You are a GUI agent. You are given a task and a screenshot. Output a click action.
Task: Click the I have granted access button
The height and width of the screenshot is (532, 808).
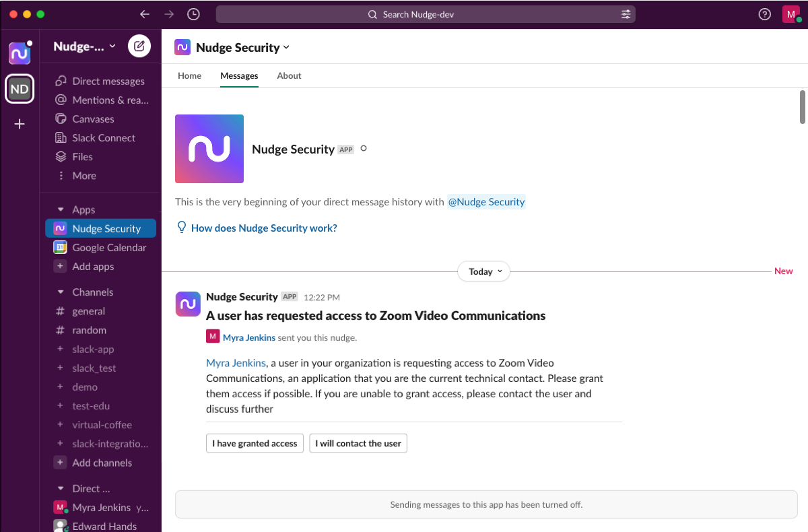(x=255, y=443)
